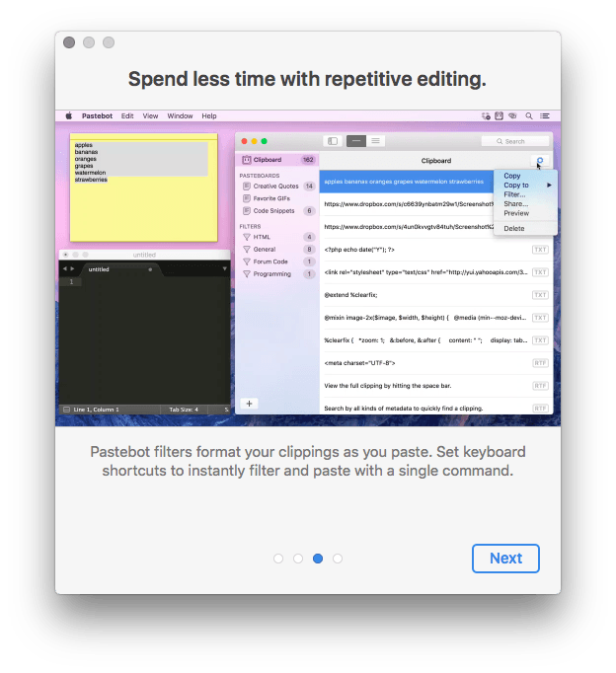Open the tab list dropdown arrow in the editor

click(224, 269)
